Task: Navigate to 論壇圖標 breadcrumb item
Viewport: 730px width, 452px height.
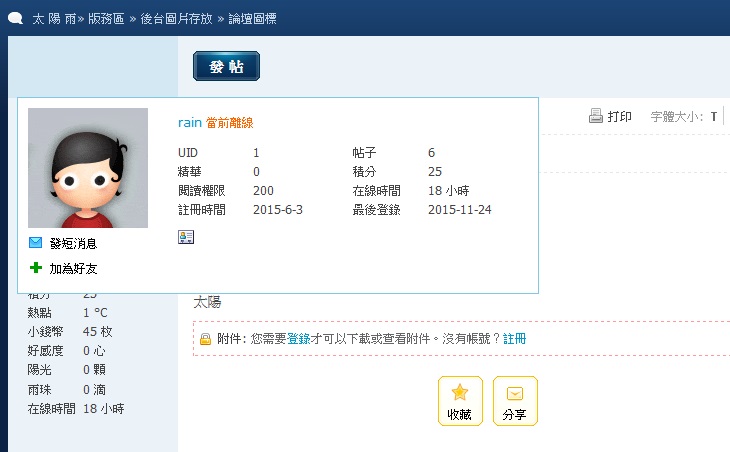Action: 254,19
